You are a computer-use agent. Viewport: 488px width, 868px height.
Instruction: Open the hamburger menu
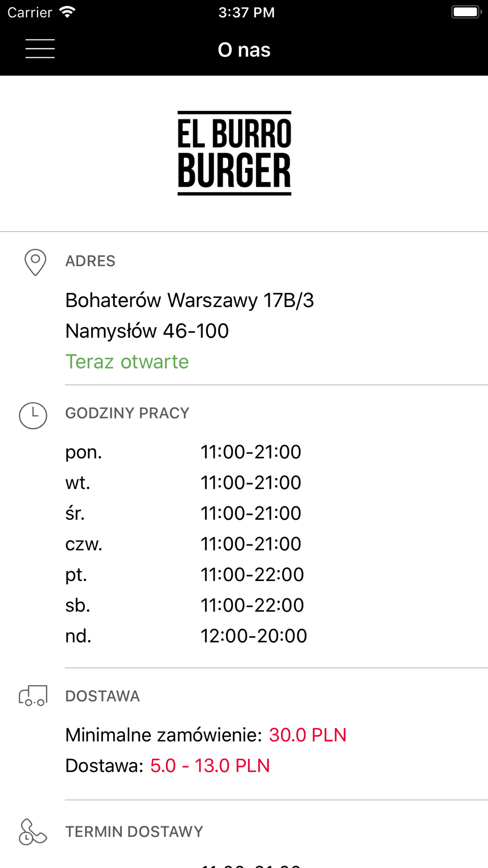pos(40,49)
